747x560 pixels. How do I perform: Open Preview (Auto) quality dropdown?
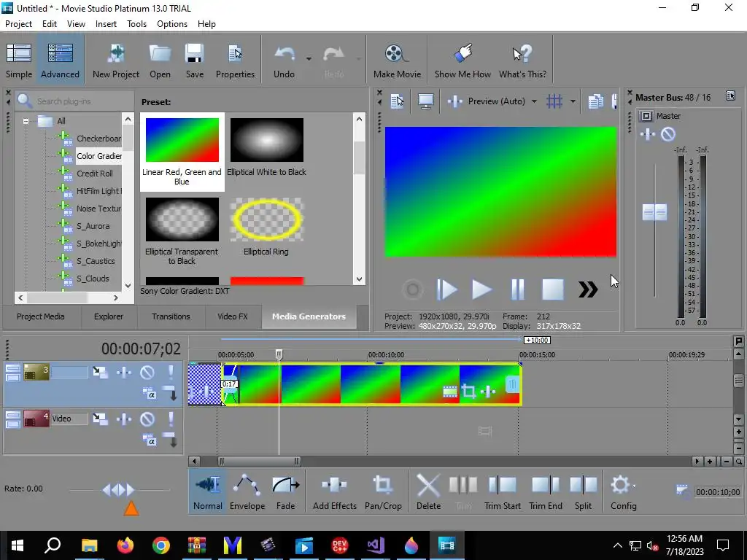(x=534, y=101)
